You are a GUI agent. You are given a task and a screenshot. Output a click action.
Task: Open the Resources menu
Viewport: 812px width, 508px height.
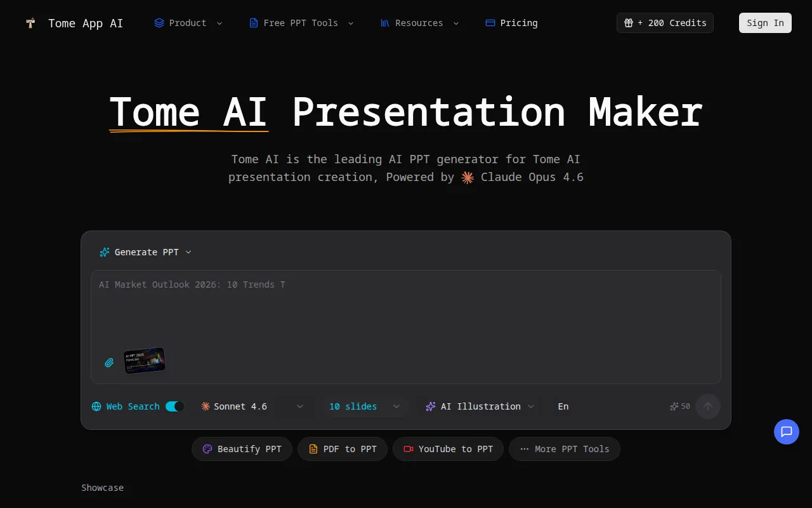[419, 23]
